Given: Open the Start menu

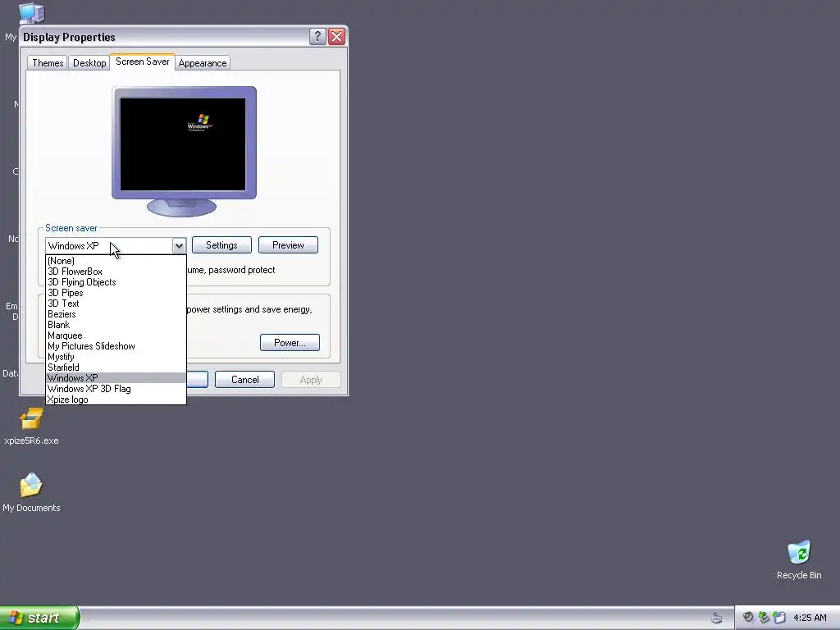Looking at the screenshot, I should click(39, 618).
